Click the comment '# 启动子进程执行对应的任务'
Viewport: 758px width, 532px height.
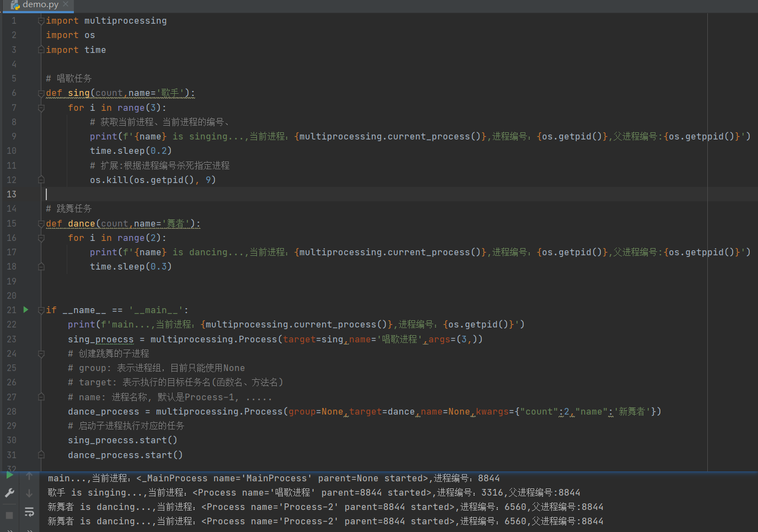[x=126, y=426]
